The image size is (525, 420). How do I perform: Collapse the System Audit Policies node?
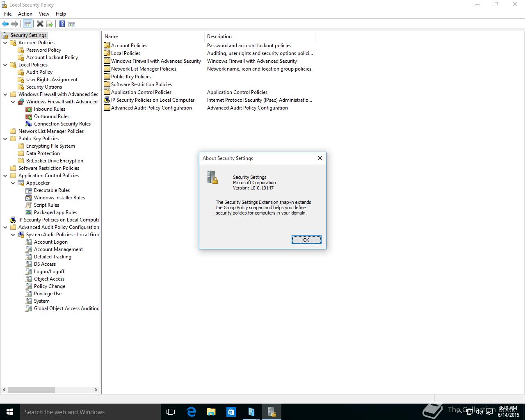[13, 235]
